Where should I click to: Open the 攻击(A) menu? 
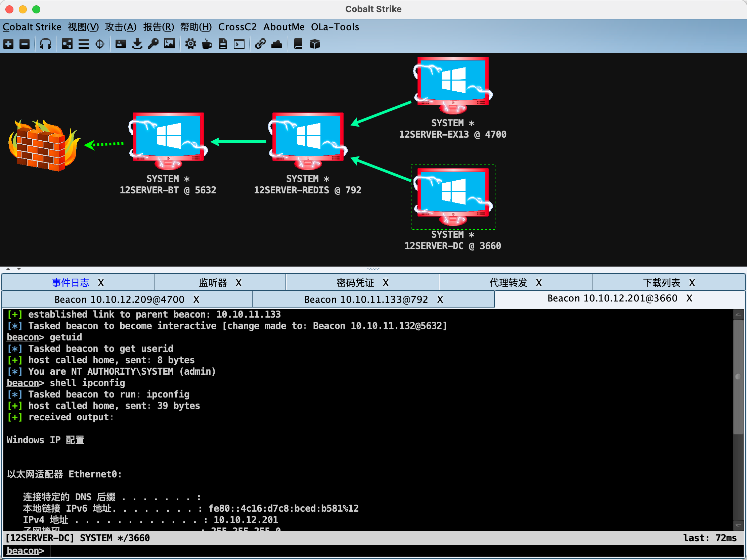(121, 27)
